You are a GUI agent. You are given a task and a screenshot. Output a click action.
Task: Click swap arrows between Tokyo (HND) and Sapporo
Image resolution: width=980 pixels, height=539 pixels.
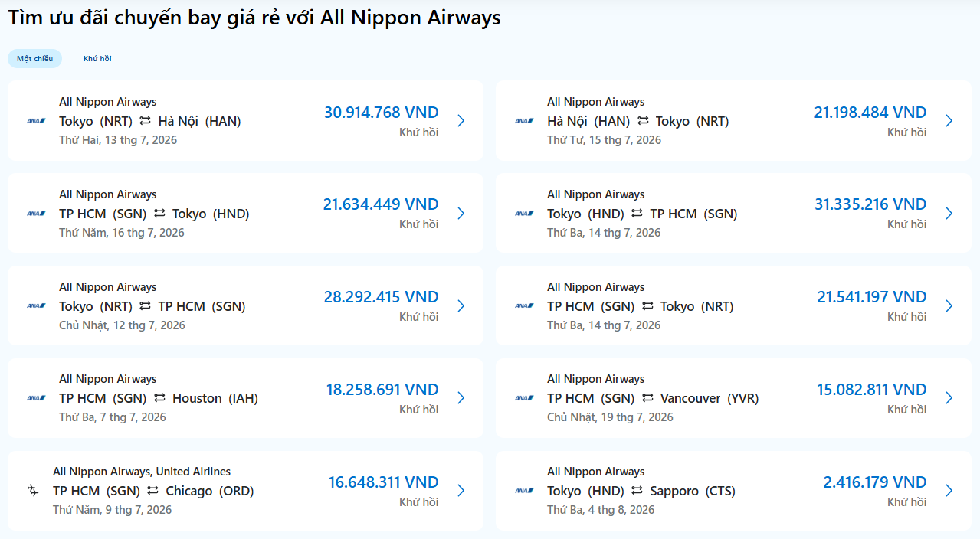click(637, 491)
